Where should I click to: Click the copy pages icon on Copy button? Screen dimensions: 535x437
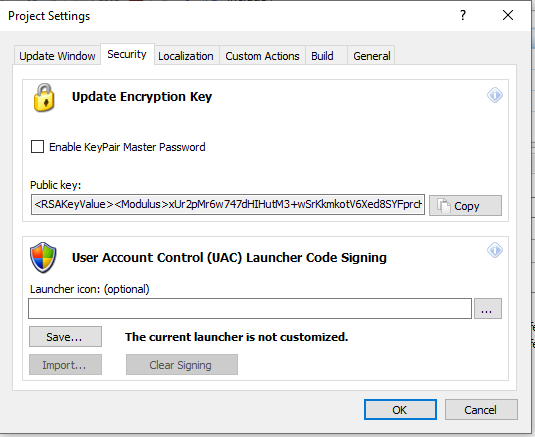444,206
